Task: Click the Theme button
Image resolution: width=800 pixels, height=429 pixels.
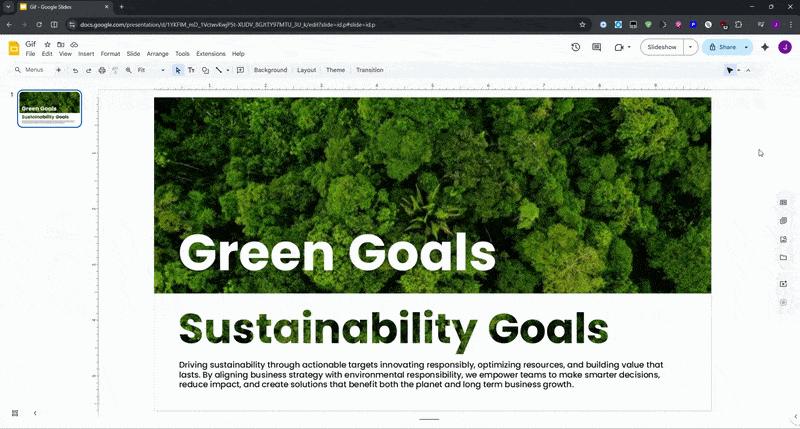Action: 335,70
